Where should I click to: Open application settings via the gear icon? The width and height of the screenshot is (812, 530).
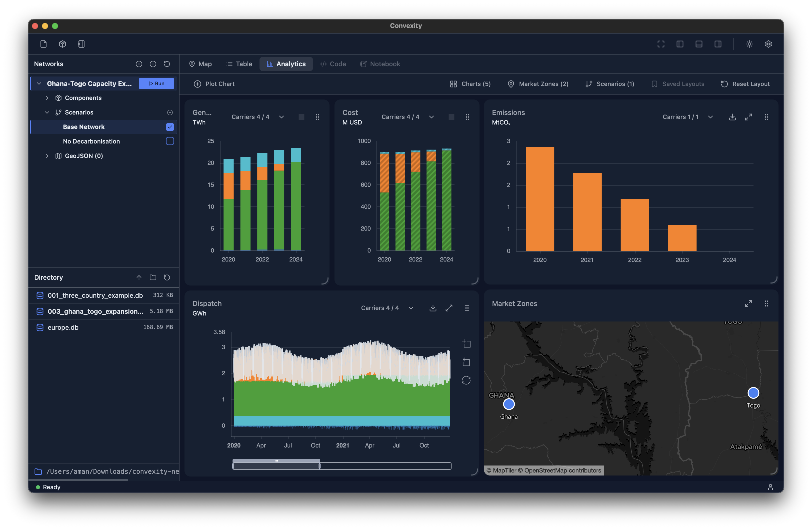pyautogui.click(x=768, y=44)
